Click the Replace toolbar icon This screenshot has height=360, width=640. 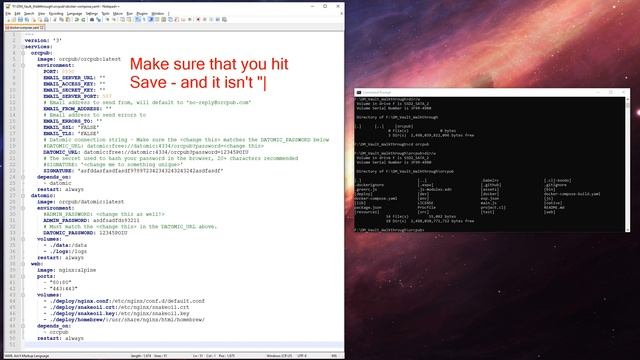click(98, 19)
